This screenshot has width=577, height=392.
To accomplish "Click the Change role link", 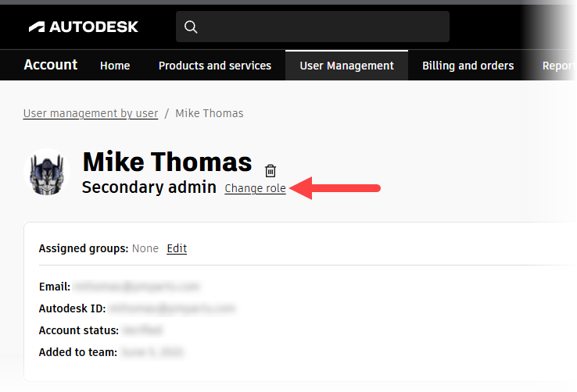I will point(255,188).
